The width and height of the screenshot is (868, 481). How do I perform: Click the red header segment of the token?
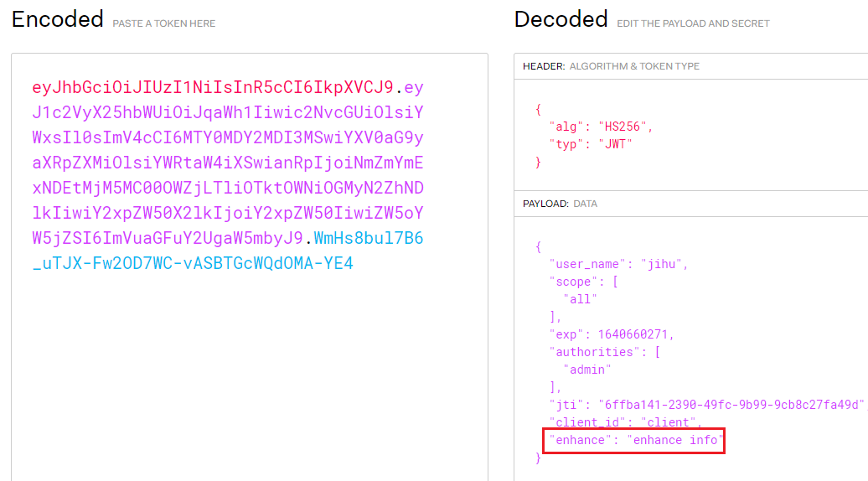point(213,87)
